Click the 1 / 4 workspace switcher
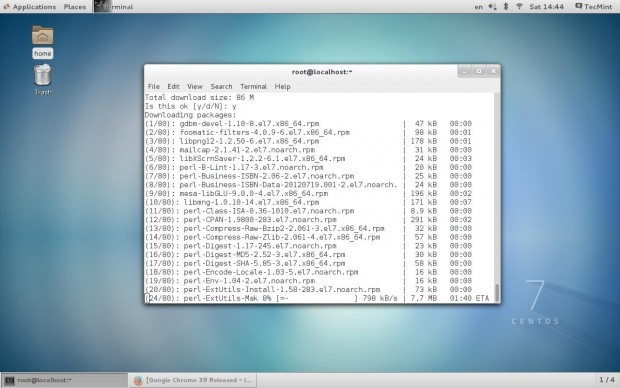Screen dimensions: 620x388 [607, 380]
